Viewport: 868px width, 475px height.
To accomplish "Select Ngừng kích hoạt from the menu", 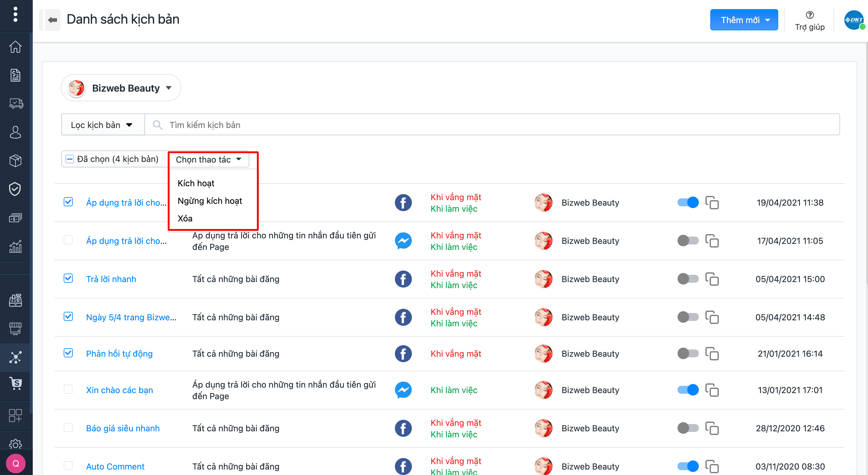I will pyautogui.click(x=210, y=201).
